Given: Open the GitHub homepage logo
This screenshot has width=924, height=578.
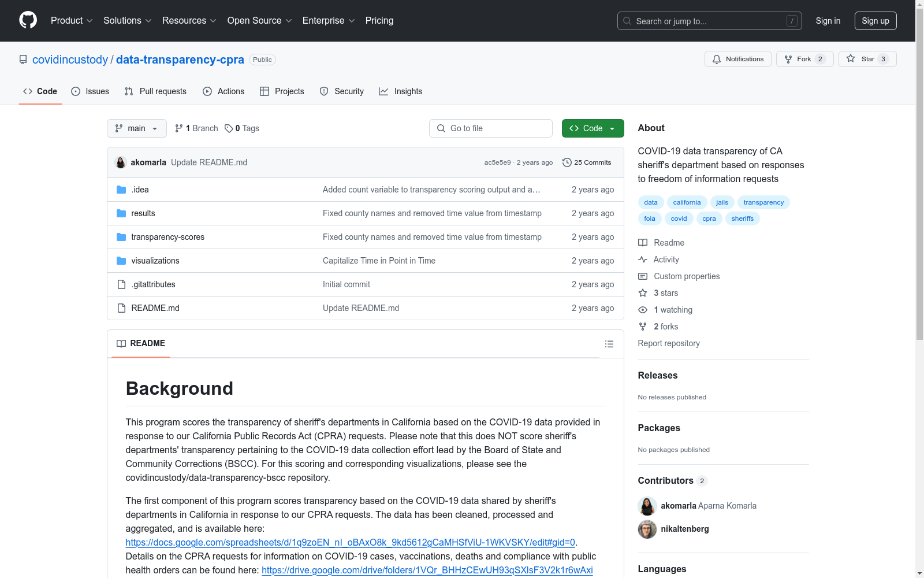Looking at the screenshot, I should [x=28, y=20].
